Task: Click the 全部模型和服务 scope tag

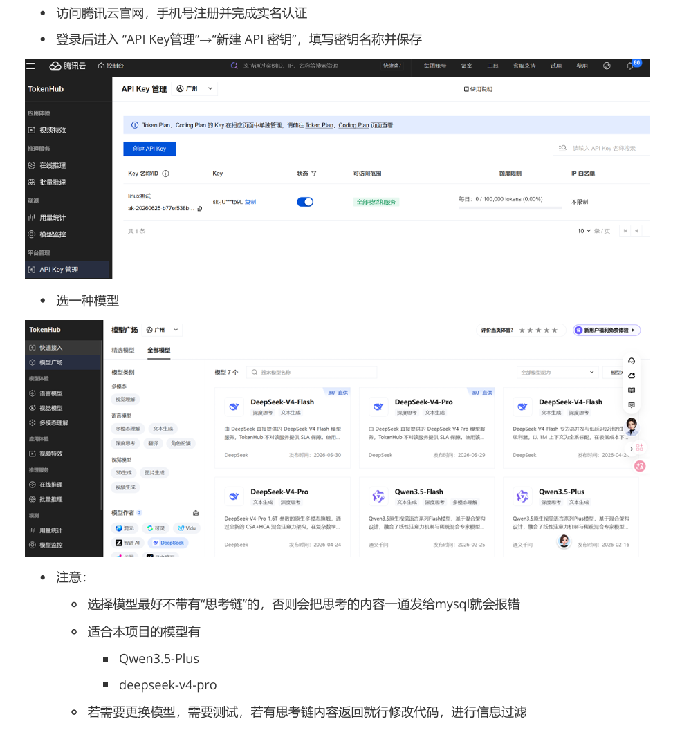Action: pyautogui.click(x=376, y=202)
